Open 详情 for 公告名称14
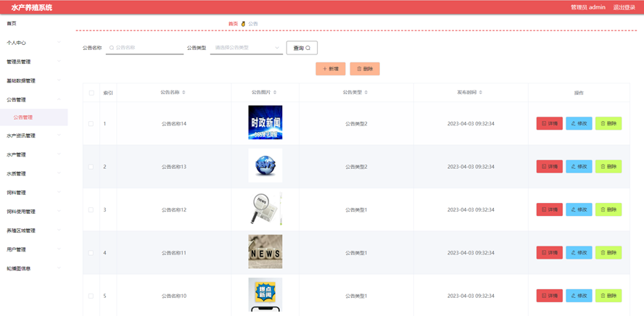Screen dimensions: 644x316 [550, 123]
